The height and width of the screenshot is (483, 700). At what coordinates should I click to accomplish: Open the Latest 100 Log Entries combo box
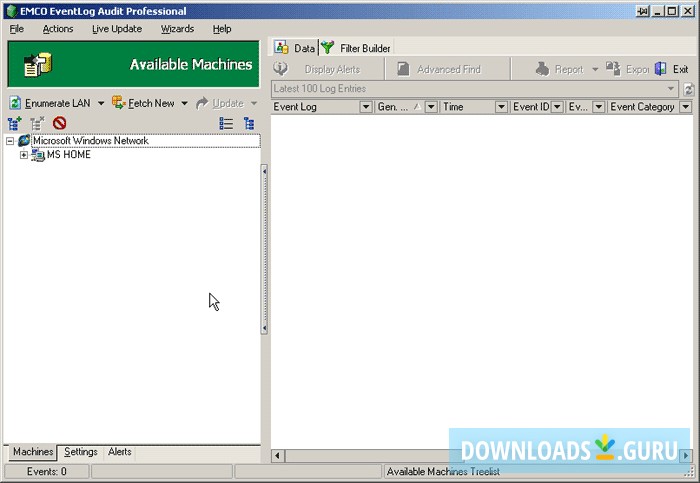click(475, 89)
